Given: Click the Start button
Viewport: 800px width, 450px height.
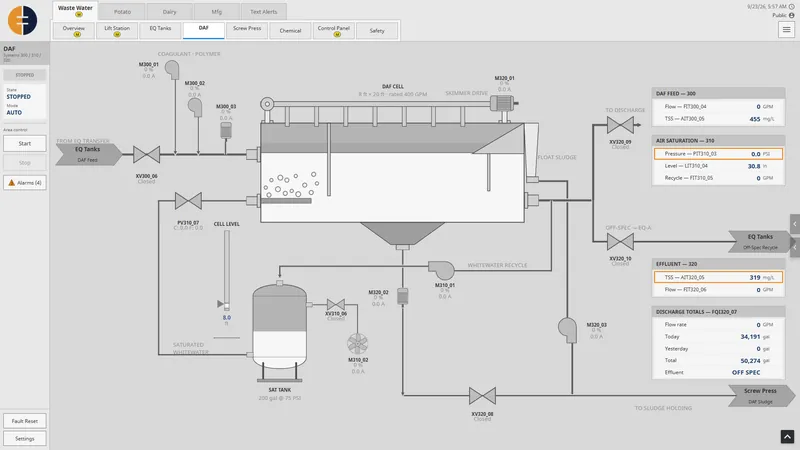Looking at the screenshot, I should click(x=24, y=143).
